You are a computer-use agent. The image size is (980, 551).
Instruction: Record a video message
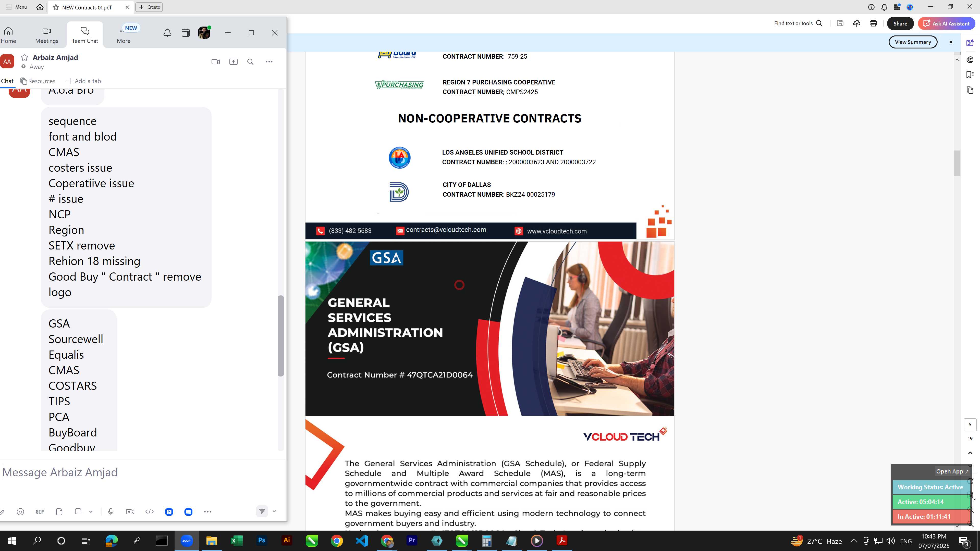click(130, 512)
